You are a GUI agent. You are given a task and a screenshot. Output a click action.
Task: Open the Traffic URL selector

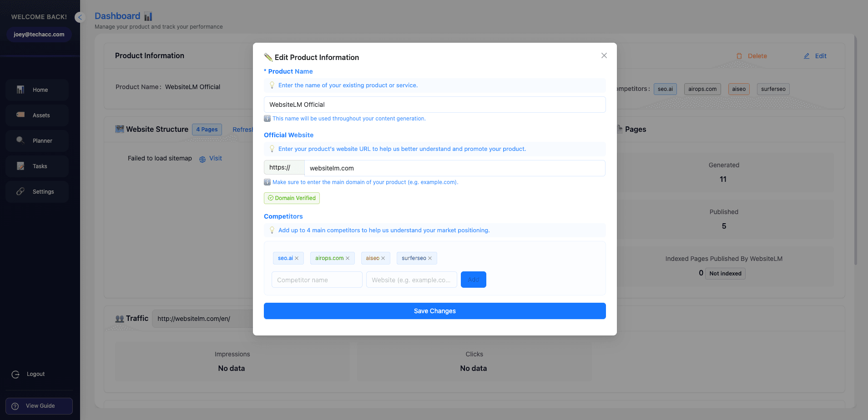tap(203, 319)
